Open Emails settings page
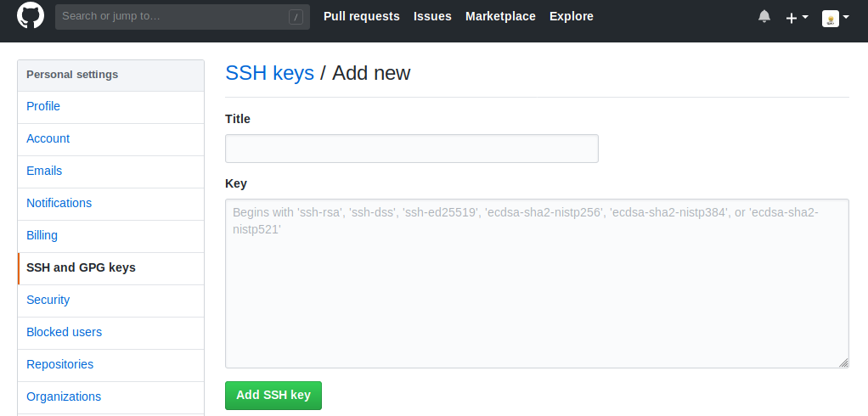This screenshot has height=416, width=868. click(x=44, y=171)
